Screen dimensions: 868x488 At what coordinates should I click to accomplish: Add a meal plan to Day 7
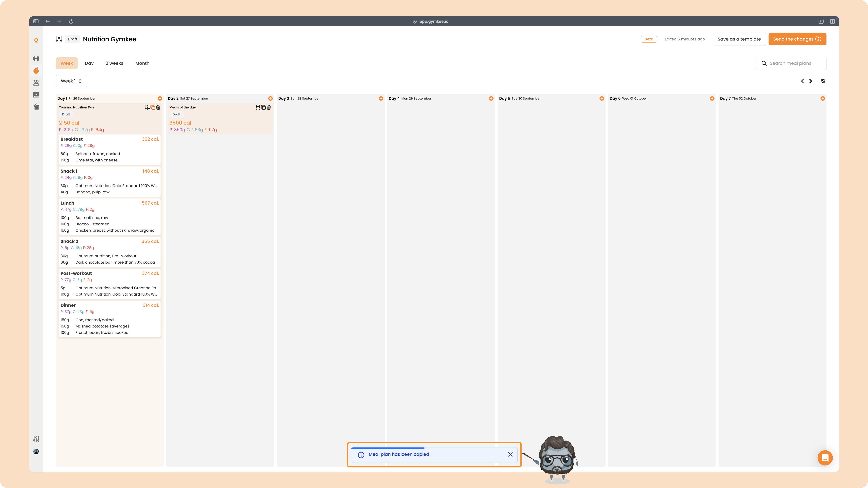(823, 98)
